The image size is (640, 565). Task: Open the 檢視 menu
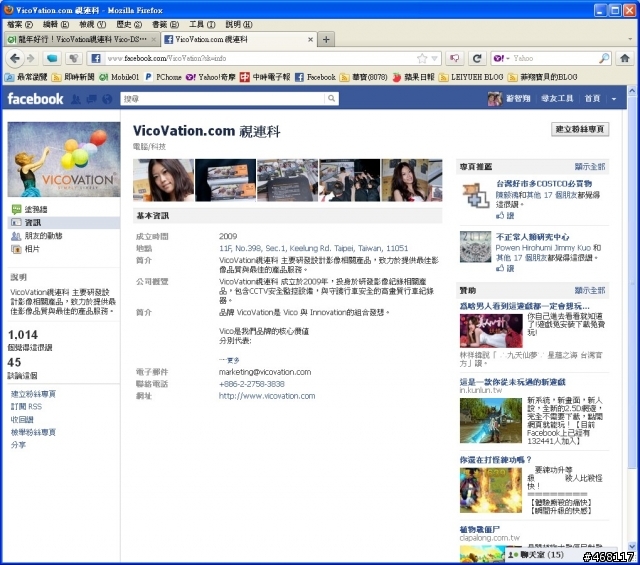coord(92,24)
